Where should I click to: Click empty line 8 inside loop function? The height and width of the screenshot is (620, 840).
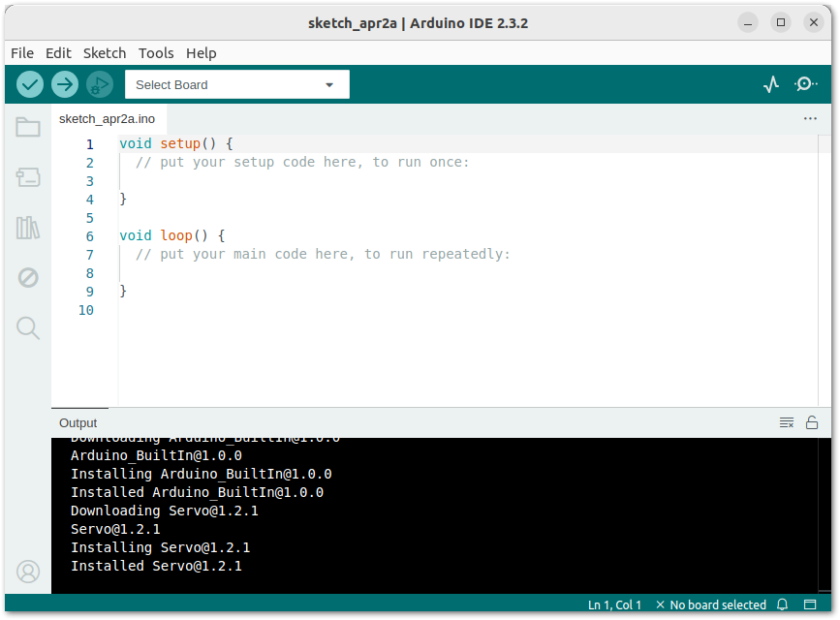coord(466,273)
